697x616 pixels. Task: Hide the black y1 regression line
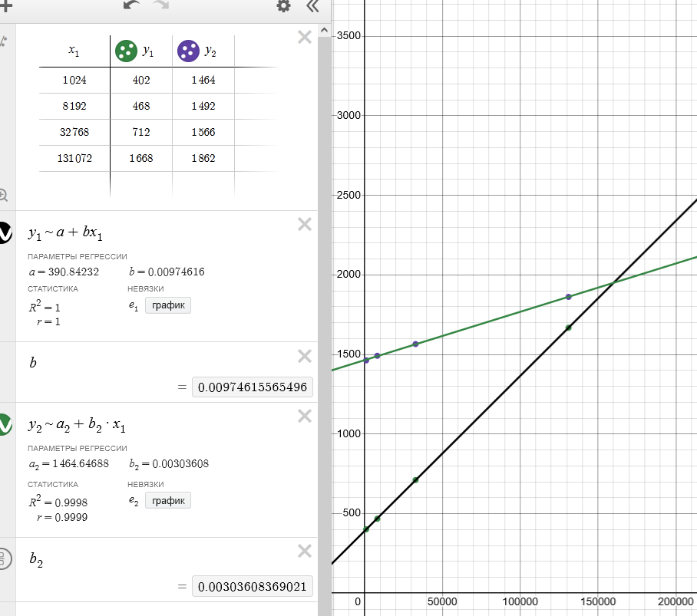pos(5,232)
